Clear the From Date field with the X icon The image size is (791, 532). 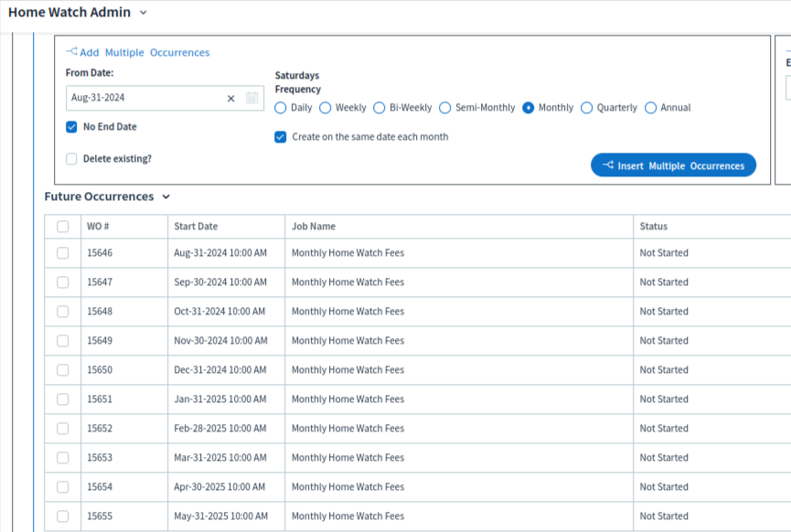pyautogui.click(x=230, y=99)
